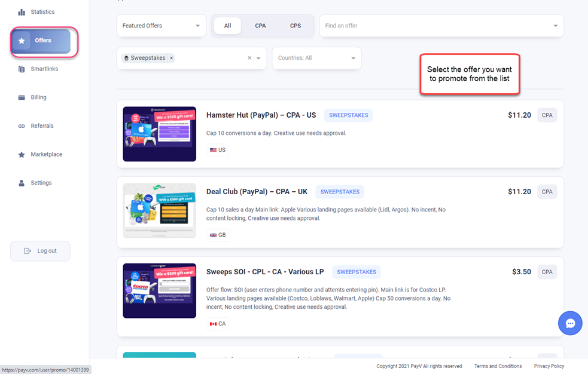Open Sweeps SOI - CPL - CA offer
Image resolution: width=588 pixels, height=374 pixels.
coord(265,272)
